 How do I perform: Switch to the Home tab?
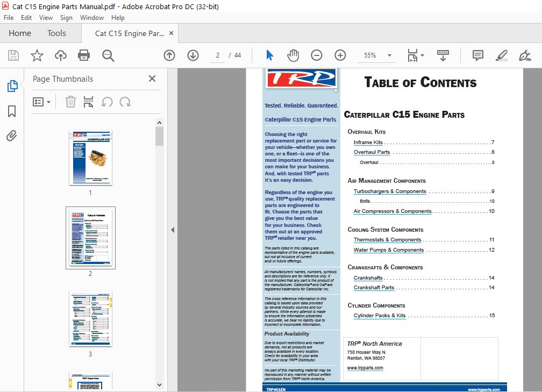(x=20, y=33)
